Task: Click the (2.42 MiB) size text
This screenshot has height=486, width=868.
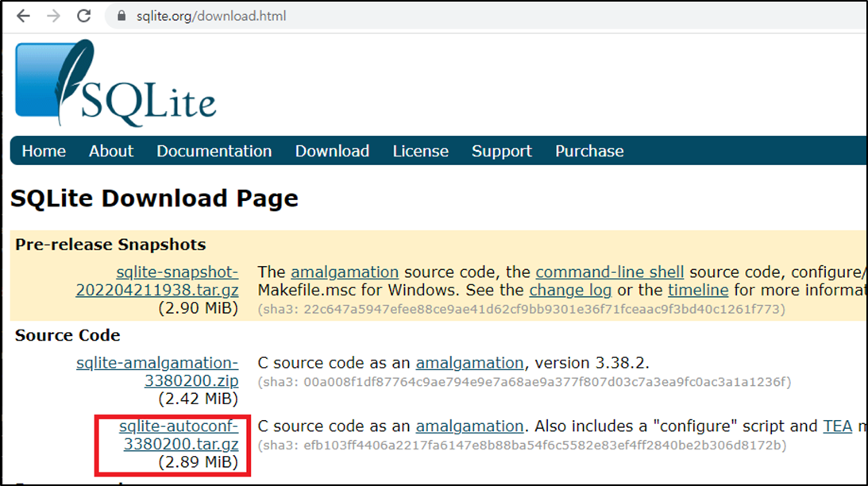Action: 199,399
